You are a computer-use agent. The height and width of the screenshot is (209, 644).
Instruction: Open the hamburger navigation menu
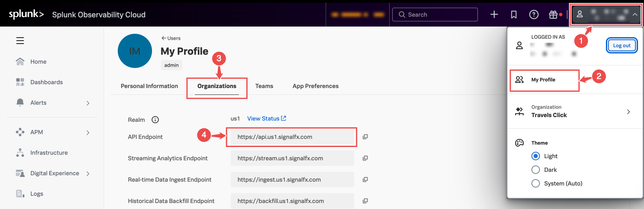pyautogui.click(x=20, y=41)
